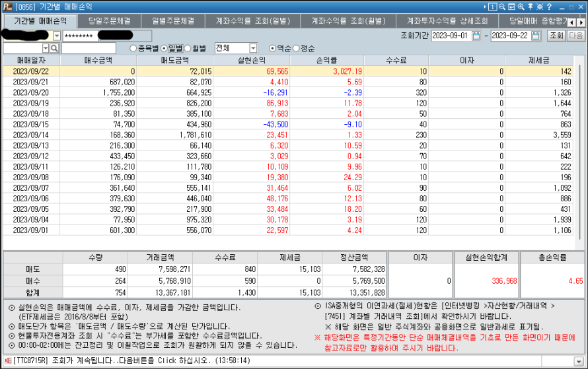Click the 다음 next button
This screenshot has height=369, width=588.
(575, 36)
